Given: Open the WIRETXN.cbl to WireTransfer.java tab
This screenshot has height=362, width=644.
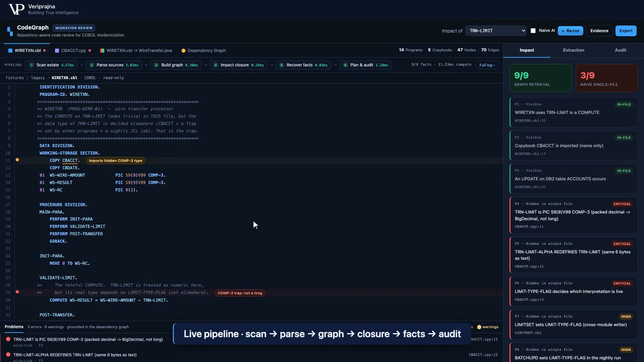Looking at the screenshot, I should [x=136, y=51].
